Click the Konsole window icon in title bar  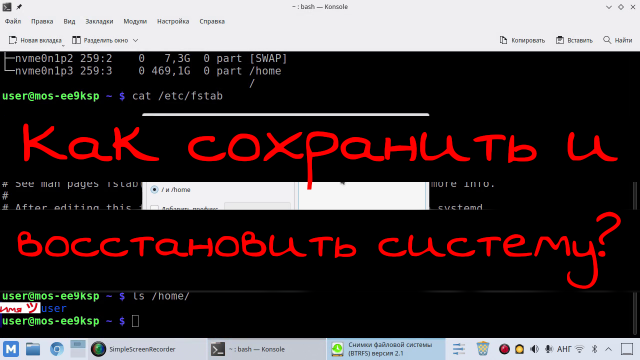(x=7, y=7)
